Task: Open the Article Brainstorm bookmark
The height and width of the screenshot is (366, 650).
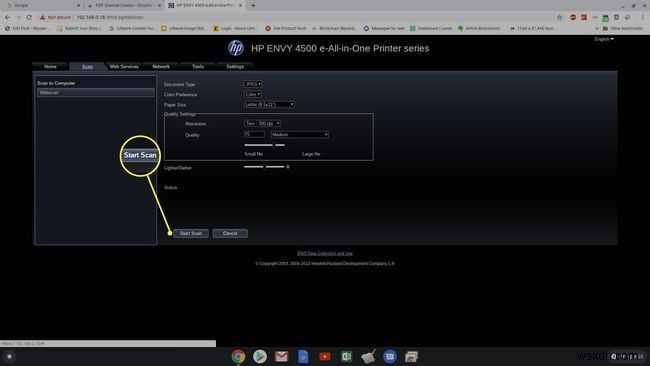Action: pyautogui.click(x=480, y=28)
